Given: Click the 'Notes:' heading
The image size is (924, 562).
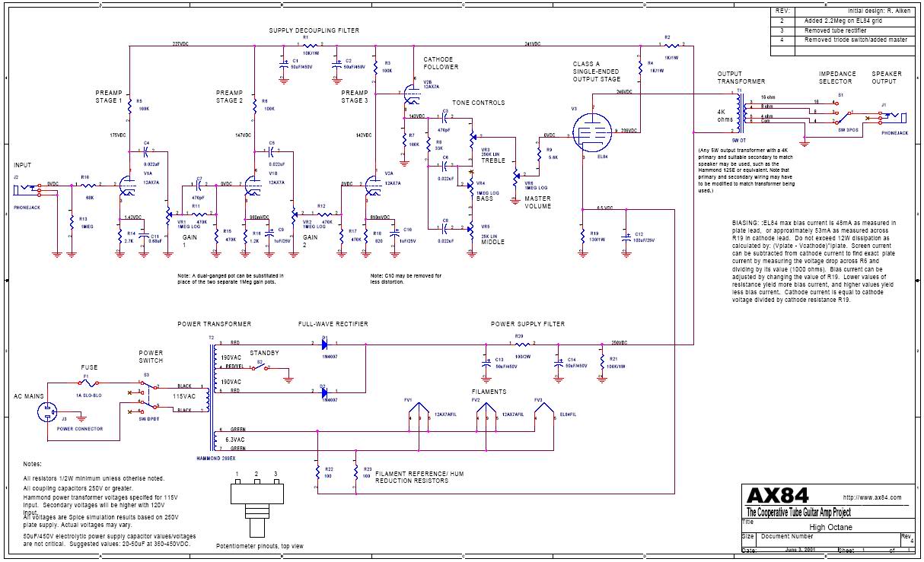Looking at the screenshot, I should tap(32, 463).
